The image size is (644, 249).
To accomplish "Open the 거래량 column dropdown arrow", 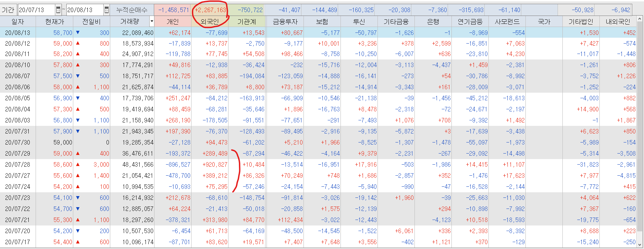I will point(151,22).
